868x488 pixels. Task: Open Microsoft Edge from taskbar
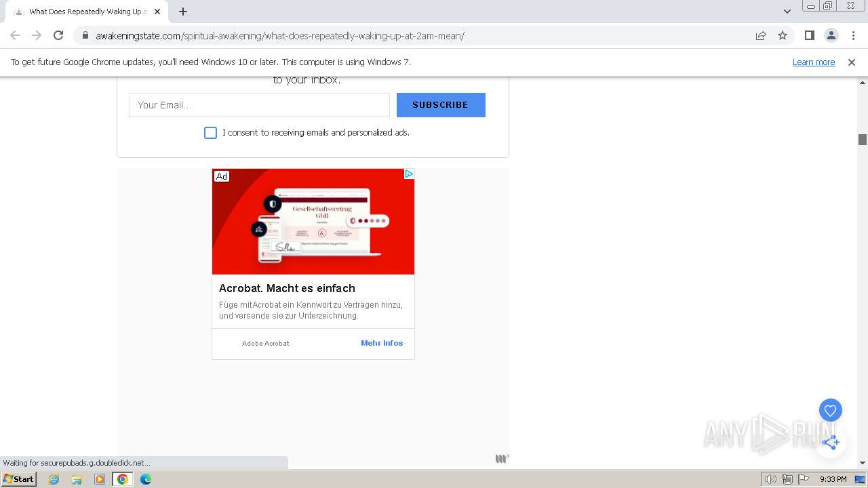click(146, 479)
